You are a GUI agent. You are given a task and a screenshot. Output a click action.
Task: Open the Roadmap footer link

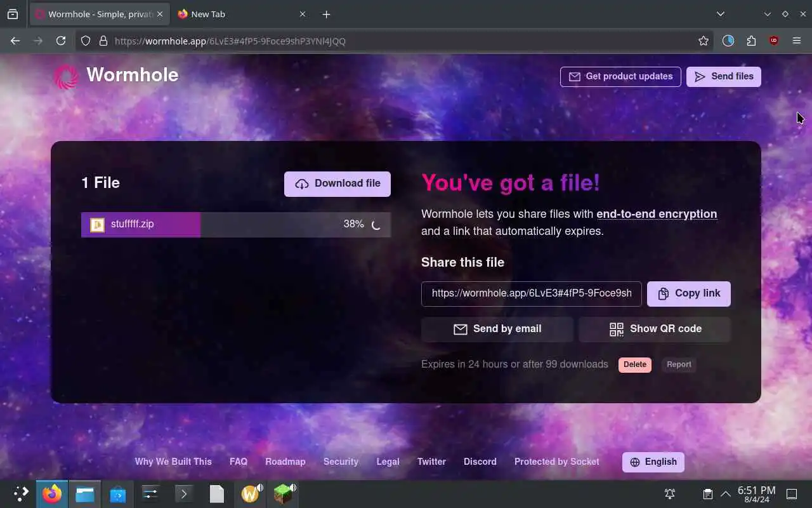[x=285, y=462]
